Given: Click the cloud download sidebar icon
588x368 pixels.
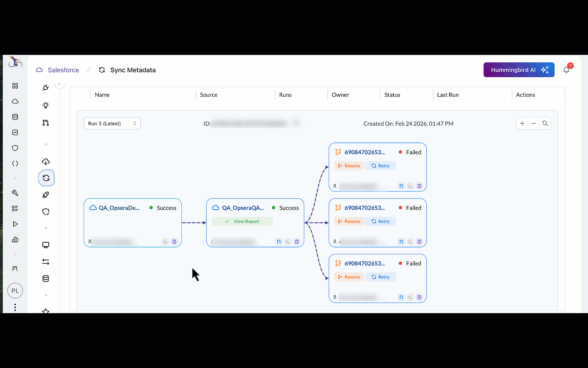Looking at the screenshot, I should (x=46, y=162).
